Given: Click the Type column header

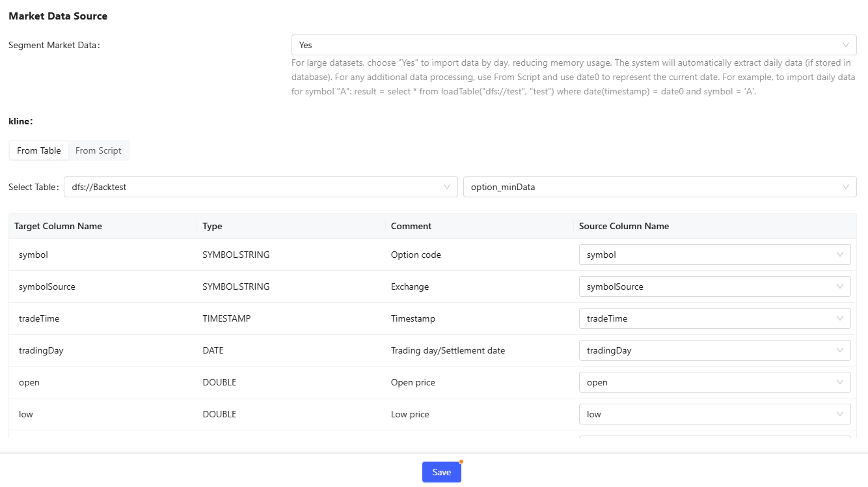Looking at the screenshot, I should [213, 226].
